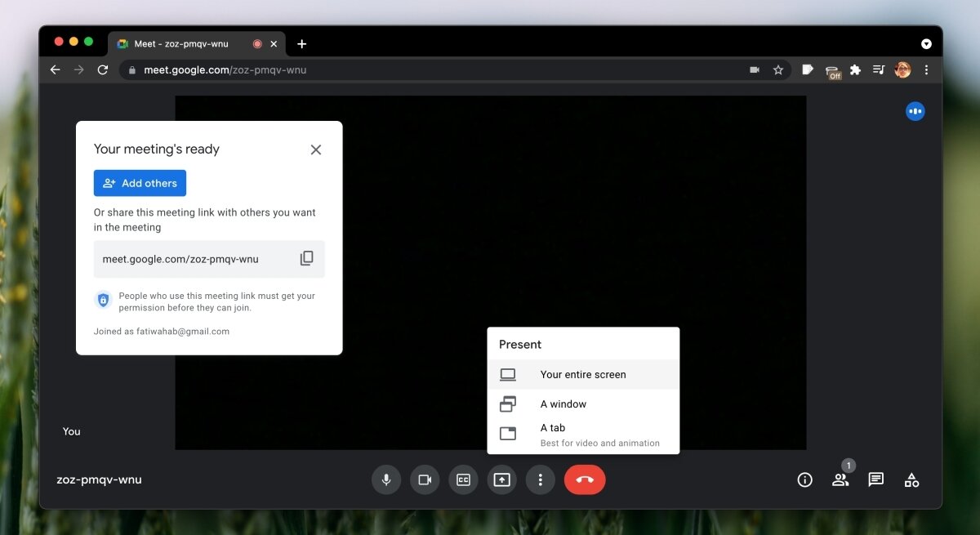Click the browser forward arrow
Screen dimensions: 980x535
pos(79,69)
